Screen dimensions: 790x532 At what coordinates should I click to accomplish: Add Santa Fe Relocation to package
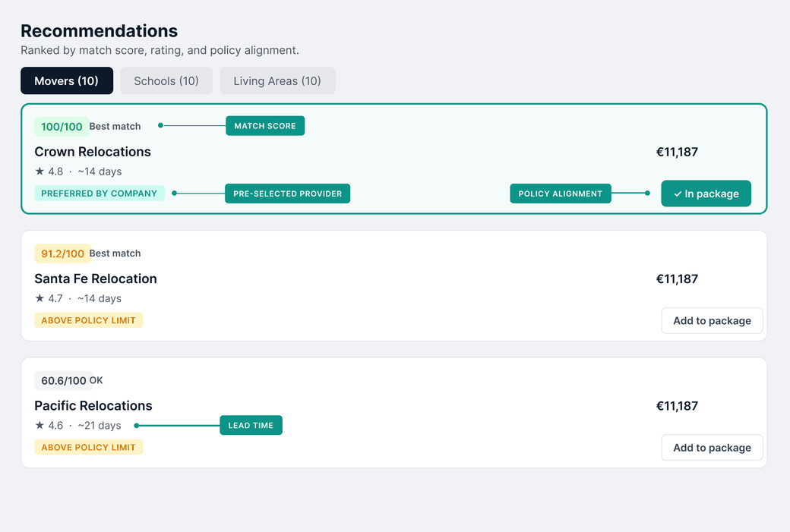click(x=712, y=320)
